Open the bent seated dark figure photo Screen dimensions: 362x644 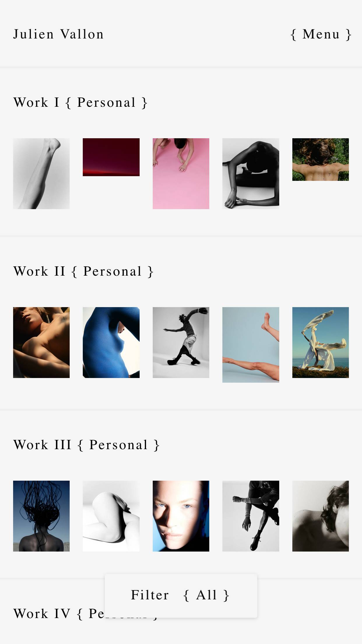pos(251,174)
